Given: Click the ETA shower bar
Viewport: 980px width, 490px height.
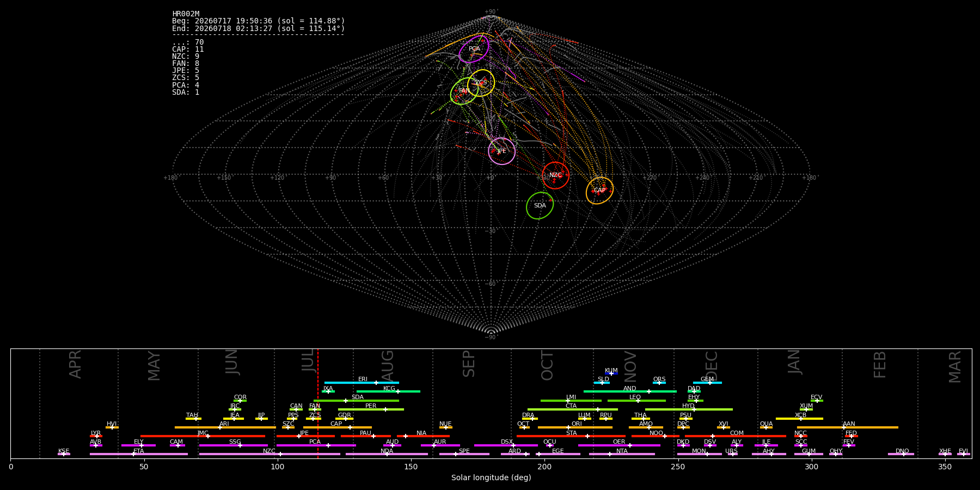Looking at the screenshot, I should point(139,454).
